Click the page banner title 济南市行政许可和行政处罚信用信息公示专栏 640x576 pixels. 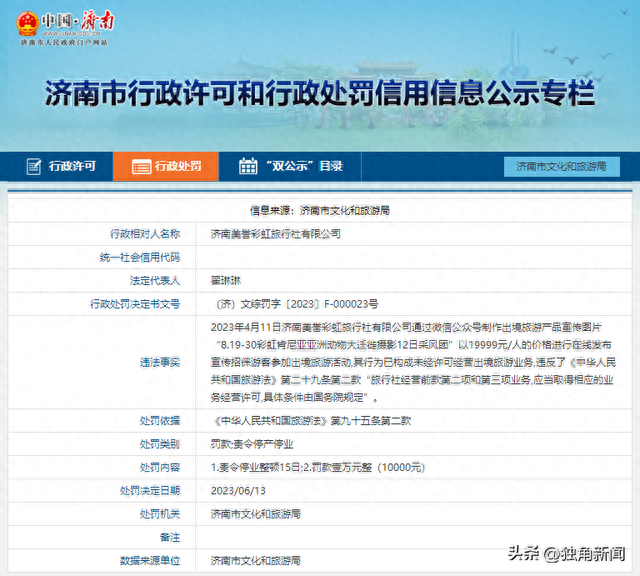pos(320,93)
